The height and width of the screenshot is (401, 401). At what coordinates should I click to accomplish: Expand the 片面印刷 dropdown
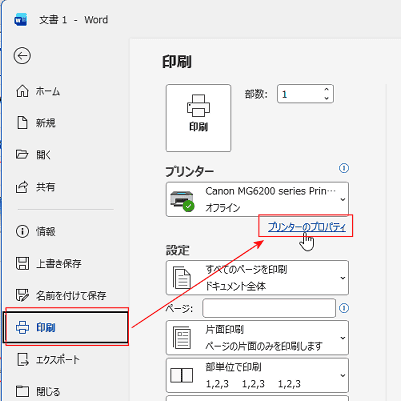point(257,338)
